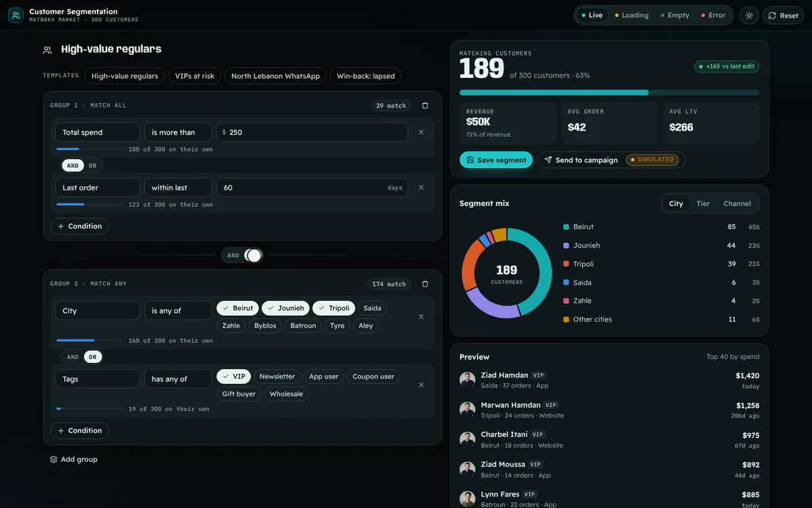The width and height of the screenshot is (812, 508).
Task: Save the segment
Action: pos(496,160)
